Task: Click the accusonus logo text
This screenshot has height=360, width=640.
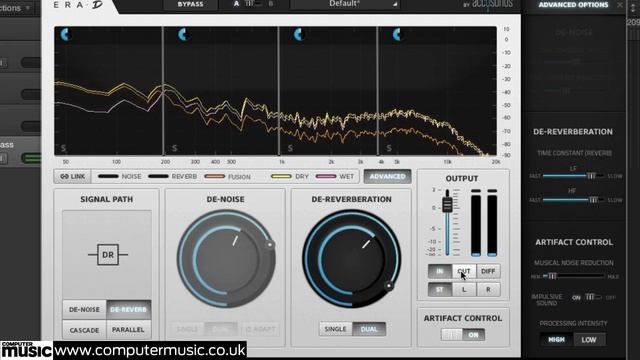Action: pos(492,4)
